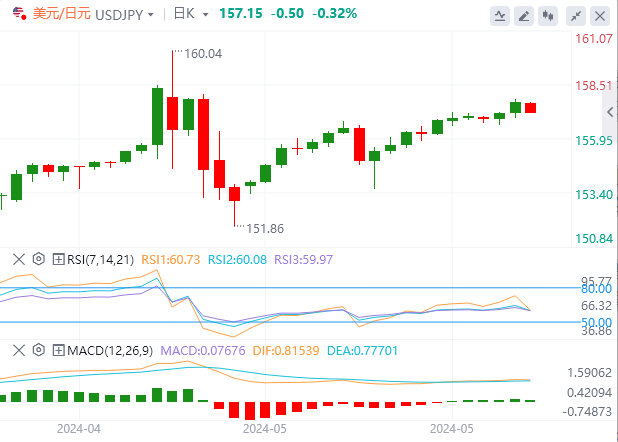This screenshot has width=618, height=442.
Task: Open USDJPY symbol dropdown arrow
Action: [x=151, y=15]
